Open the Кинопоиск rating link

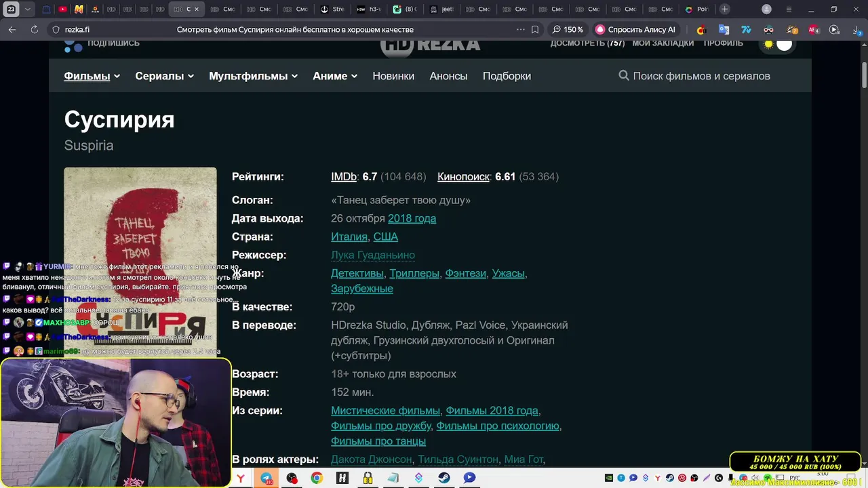point(463,177)
